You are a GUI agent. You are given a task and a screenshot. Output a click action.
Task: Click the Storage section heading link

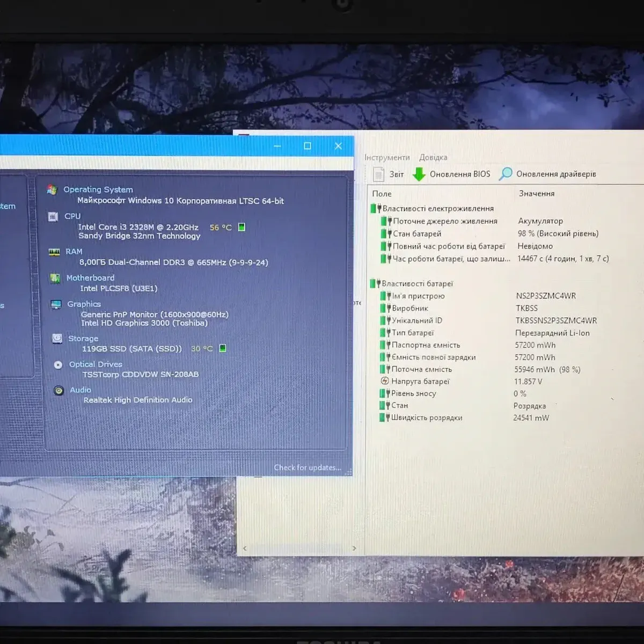[83, 339]
